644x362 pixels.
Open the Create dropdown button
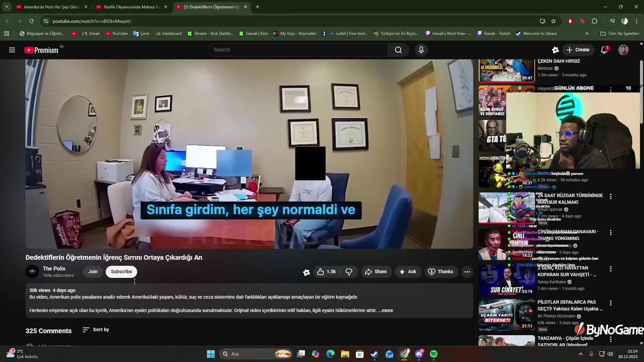pyautogui.click(x=577, y=50)
